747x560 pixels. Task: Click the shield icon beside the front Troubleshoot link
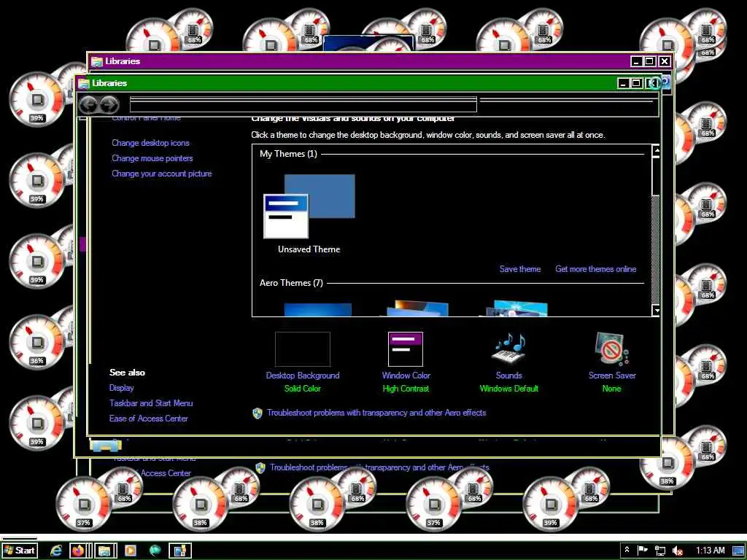258,413
